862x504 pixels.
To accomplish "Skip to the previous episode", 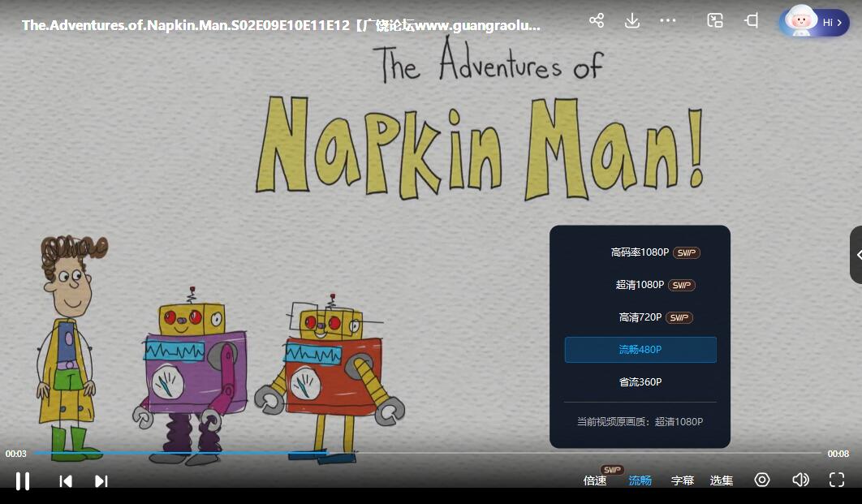I will click(66, 481).
